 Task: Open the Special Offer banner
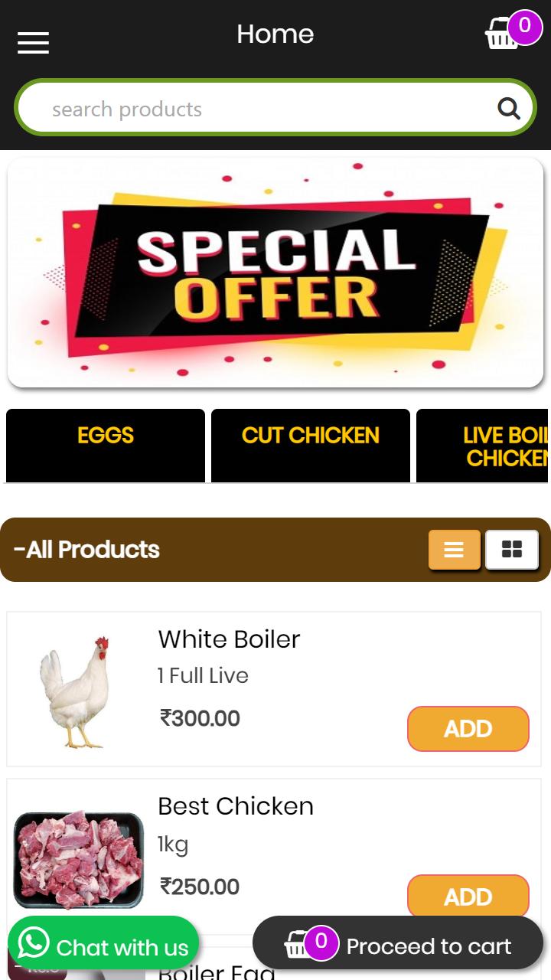pyautogui.click(x=275, y=273)
